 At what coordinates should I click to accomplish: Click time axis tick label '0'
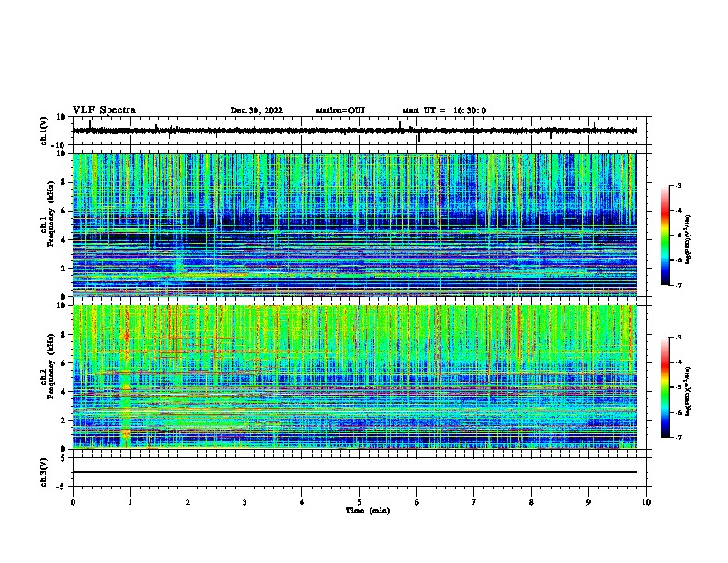pyautogui.click(x=73, y=502)
